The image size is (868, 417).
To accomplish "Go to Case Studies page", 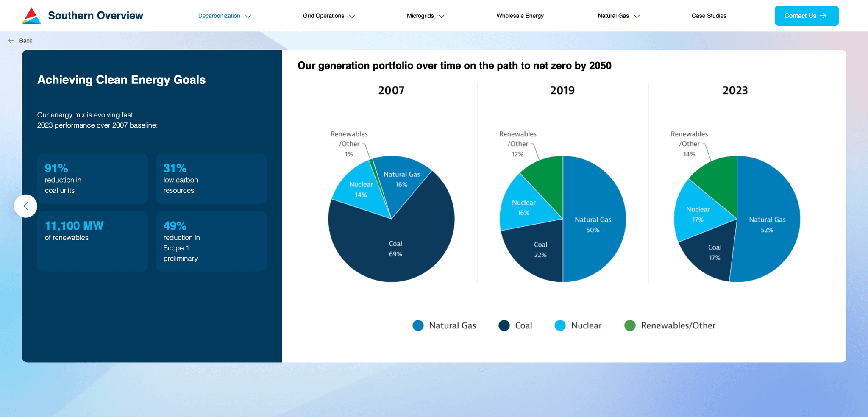I will pos(709,16).
